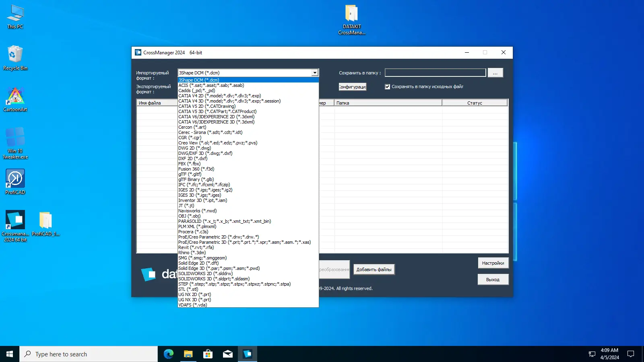Screen dimensions: 644x362
Task: Open the Crossmanager 2024 64 bit shortcut
Action: click(15, 226)
